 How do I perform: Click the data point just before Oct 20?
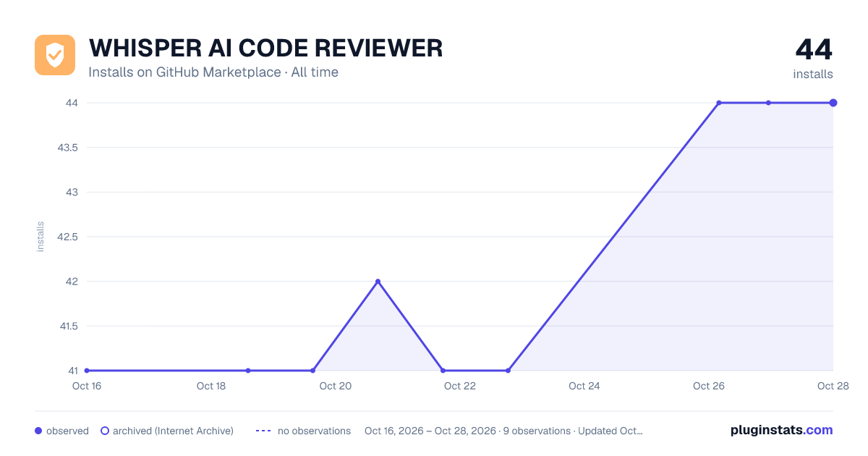tap(312, 371)
